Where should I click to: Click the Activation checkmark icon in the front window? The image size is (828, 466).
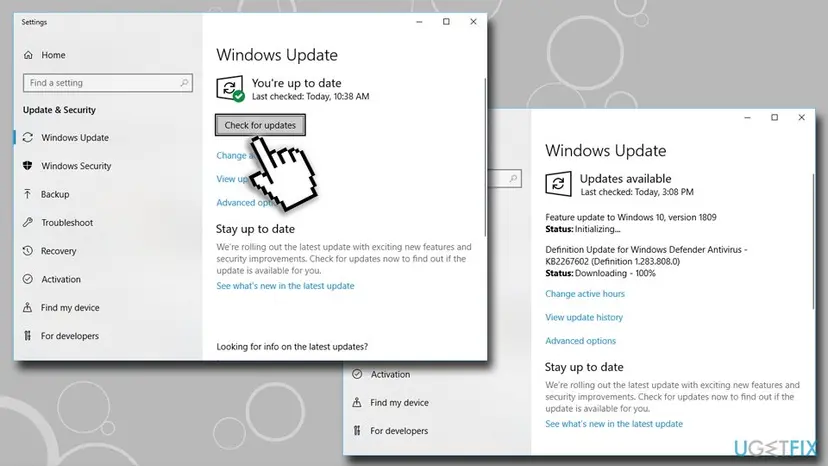(28, 279)
